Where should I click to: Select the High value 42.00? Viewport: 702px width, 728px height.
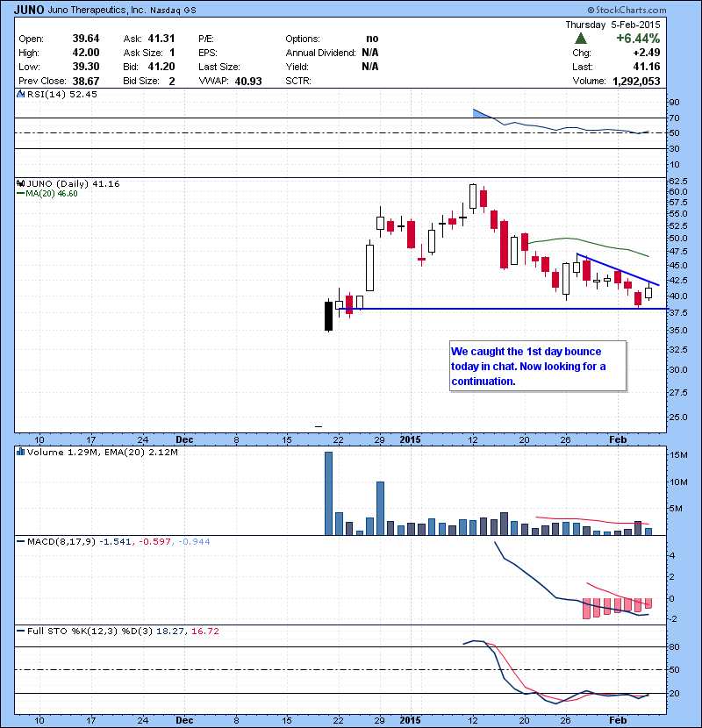click(86, 53)
